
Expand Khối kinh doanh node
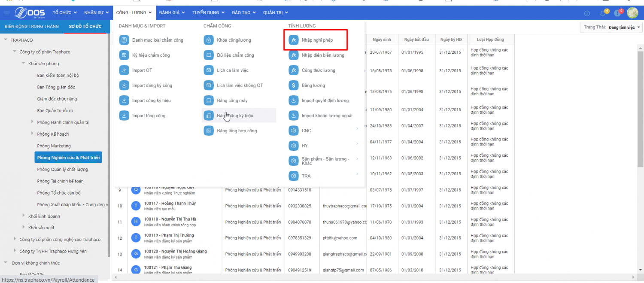tap(24, 216)
